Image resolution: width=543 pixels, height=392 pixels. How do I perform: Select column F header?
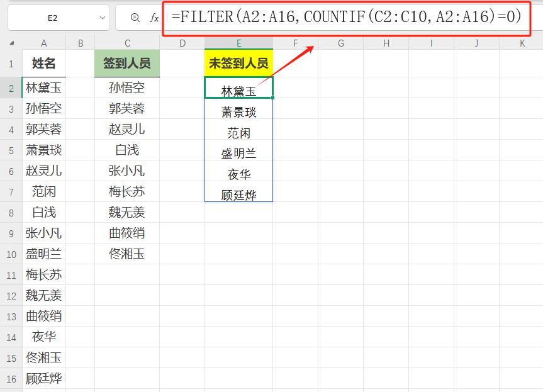[x=295, y=43]
